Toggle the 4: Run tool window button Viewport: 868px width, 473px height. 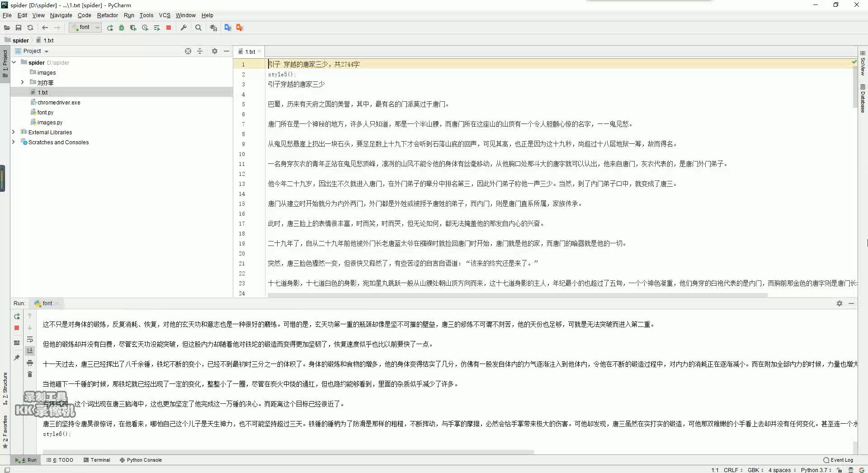coord(26,460)
